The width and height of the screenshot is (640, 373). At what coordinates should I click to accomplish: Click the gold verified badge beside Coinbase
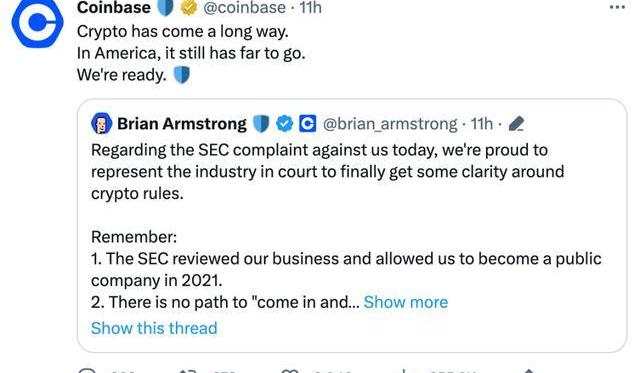189,8
